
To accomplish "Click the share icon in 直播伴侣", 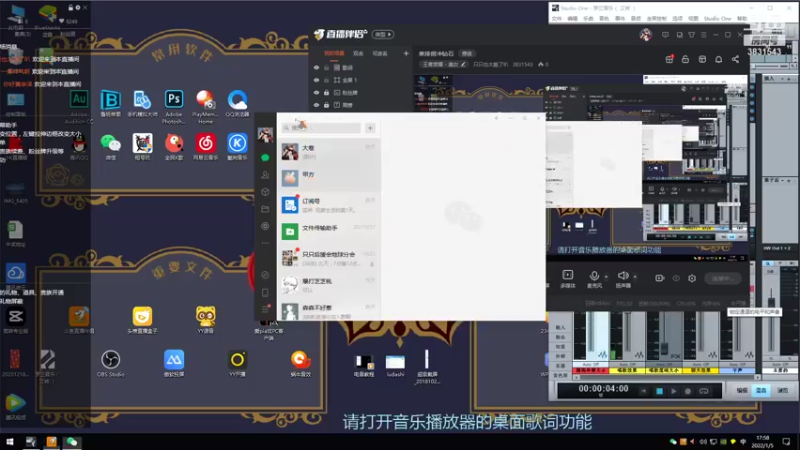I will (735, 59).
